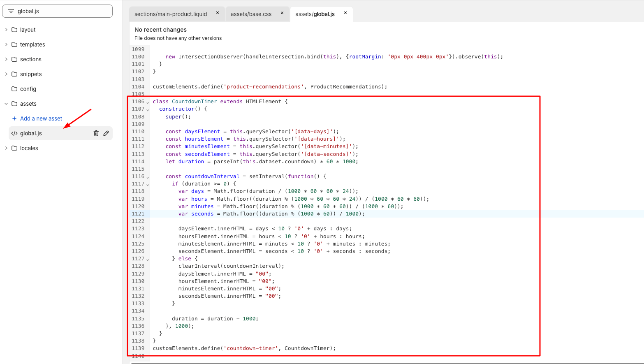Click the snippets folder icon
Image resolution: width=644 pixels, height=364 pixels.
[14, 74]
